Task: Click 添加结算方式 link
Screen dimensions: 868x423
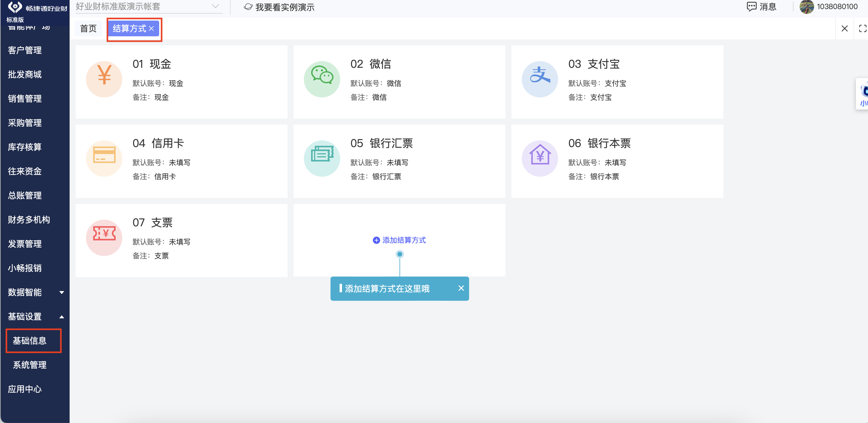Action: 399,240
